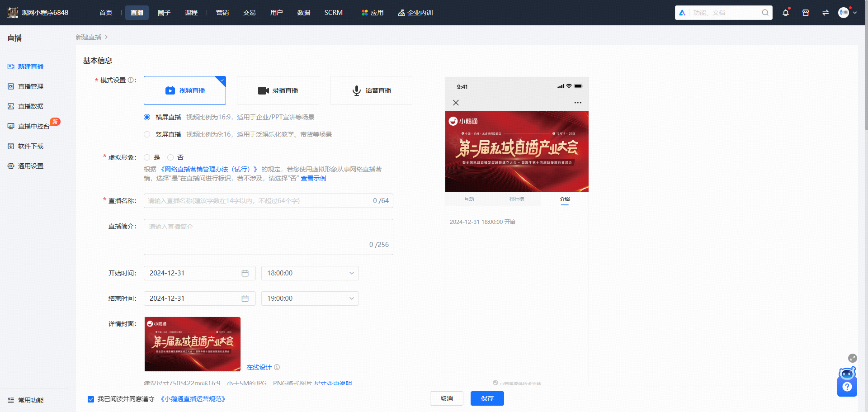Screen dimensions: 868x412
Task: Click the AI logo in search box
Action: point(682,13)
